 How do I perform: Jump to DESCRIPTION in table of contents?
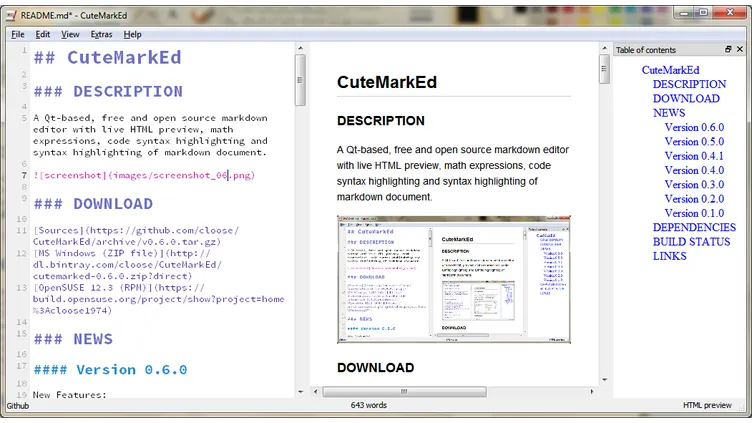point(689,84)
